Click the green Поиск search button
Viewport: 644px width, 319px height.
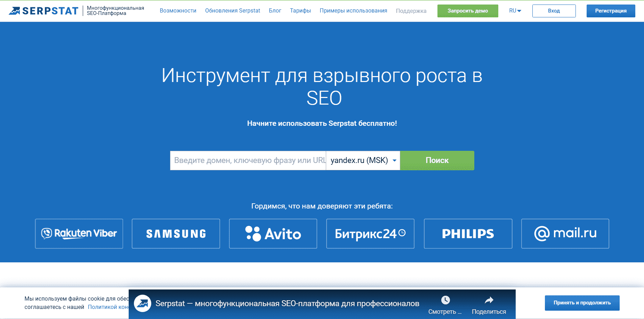(x=437, y=161)
